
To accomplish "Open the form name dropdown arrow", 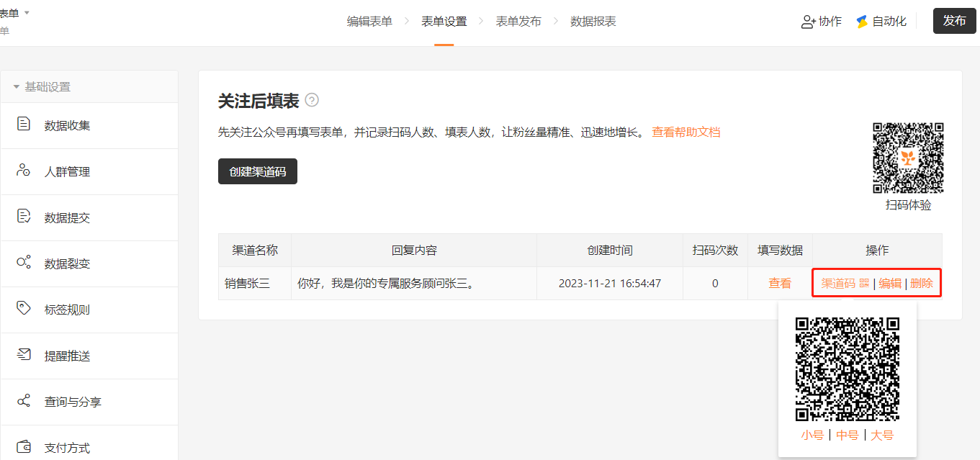I will tap(27, 13).
